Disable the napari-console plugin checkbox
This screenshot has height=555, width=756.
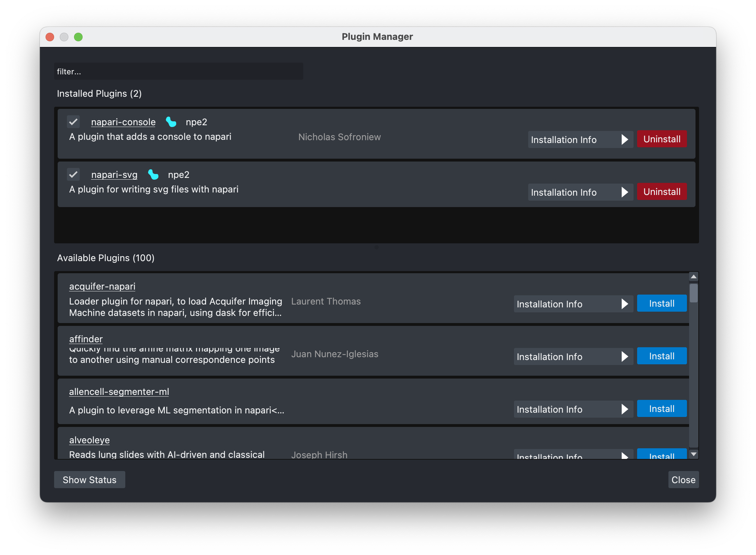pos(73,122)
